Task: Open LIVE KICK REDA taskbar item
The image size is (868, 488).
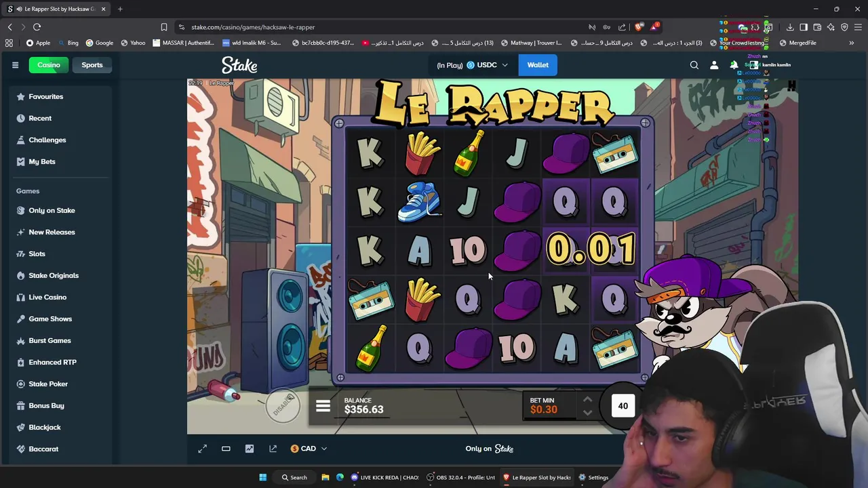Action: (x=385, y=477)
